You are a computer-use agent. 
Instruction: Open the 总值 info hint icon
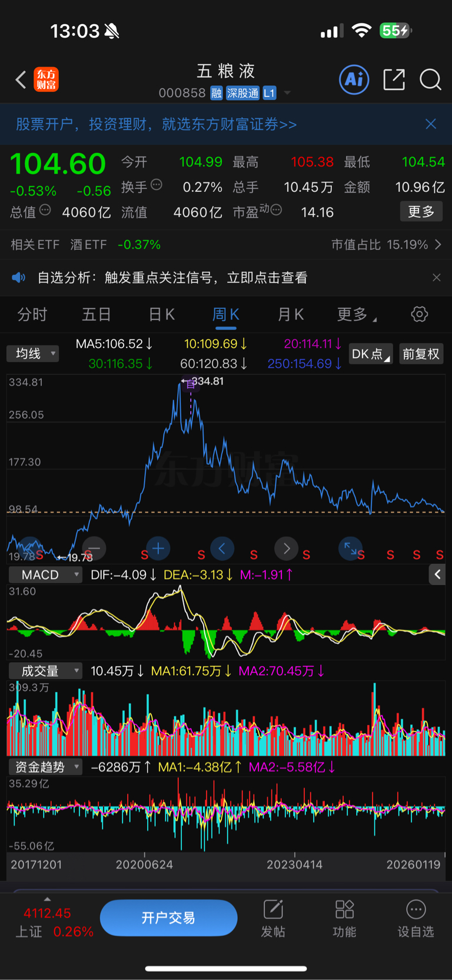coord(45,210)
